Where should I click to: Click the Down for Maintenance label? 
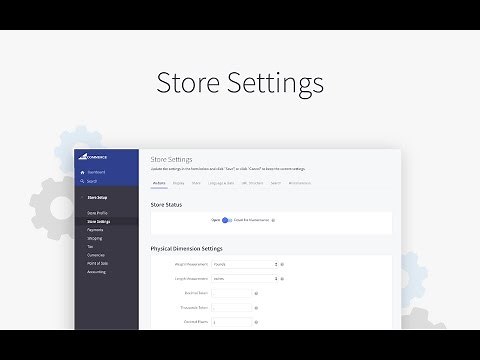coord(251,220)
